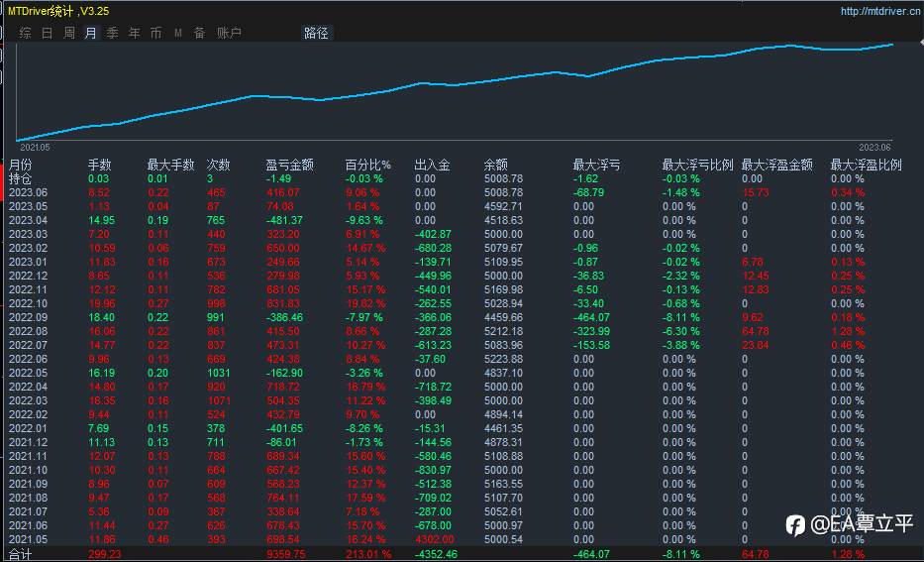Click the 盈亏金额 column header
This screenshot has width=924, height=562.
289,166
